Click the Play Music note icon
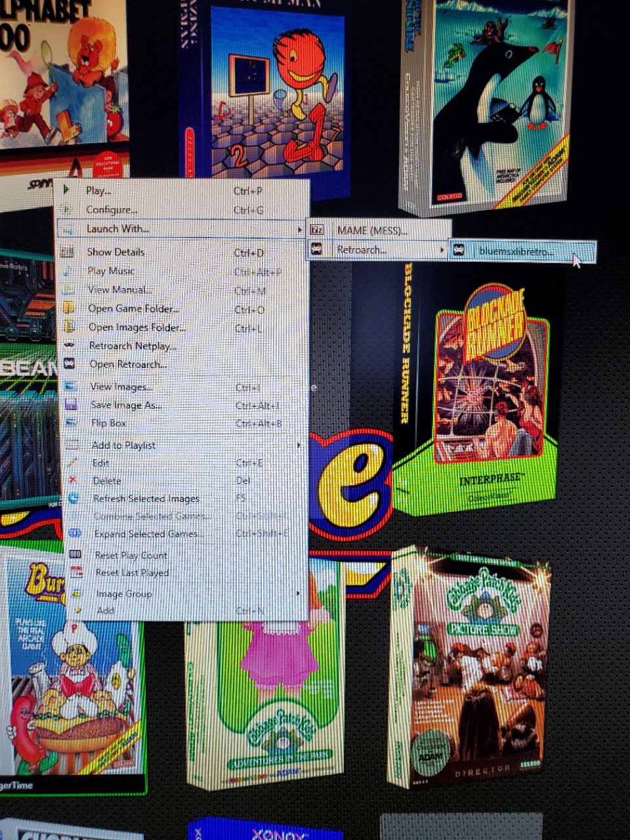 point(67,270)
